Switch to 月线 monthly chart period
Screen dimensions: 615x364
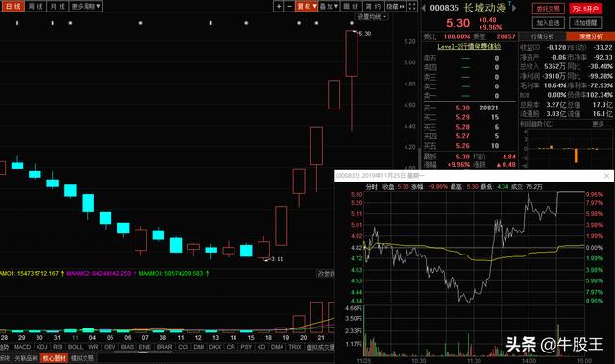click(58, 7)
